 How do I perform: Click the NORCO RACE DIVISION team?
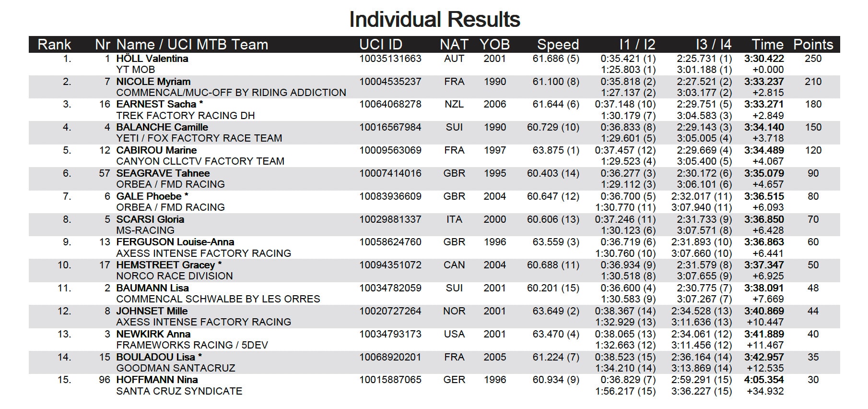(175, 276)
